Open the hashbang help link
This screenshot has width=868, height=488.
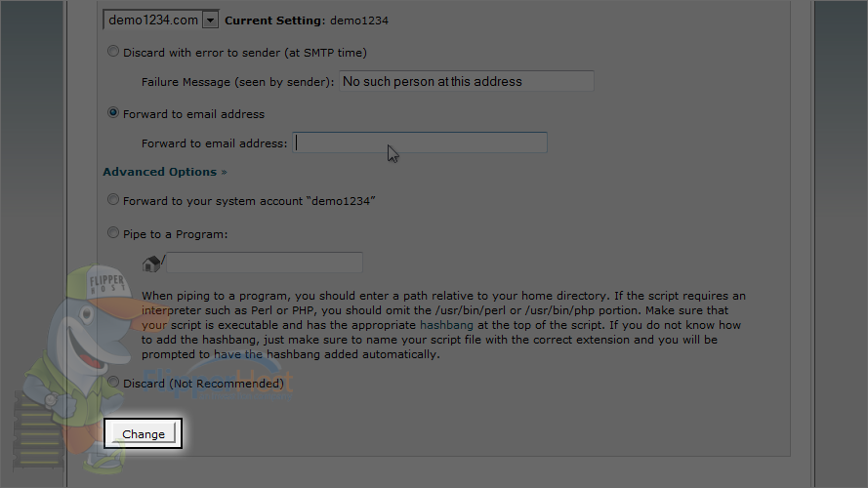[x=446, y=325]
